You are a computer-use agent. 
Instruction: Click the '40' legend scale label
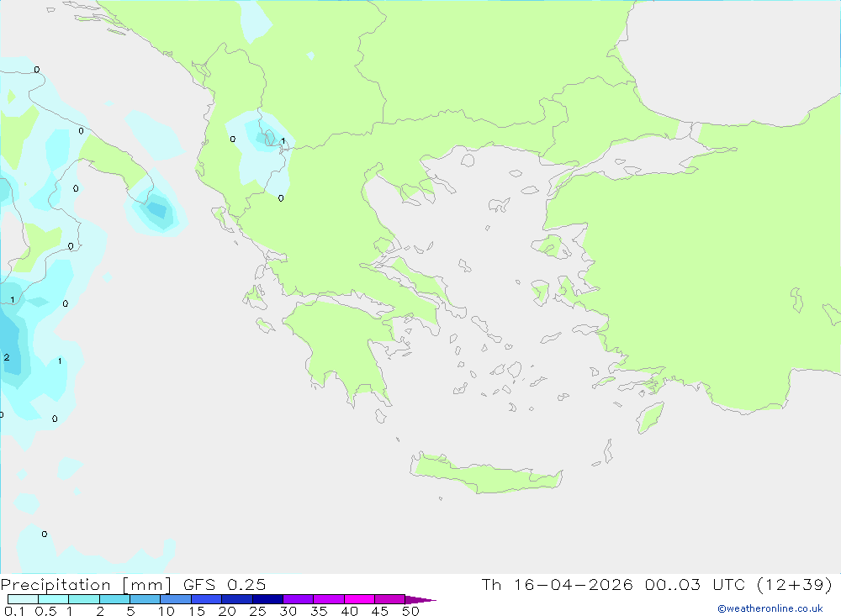350,611
